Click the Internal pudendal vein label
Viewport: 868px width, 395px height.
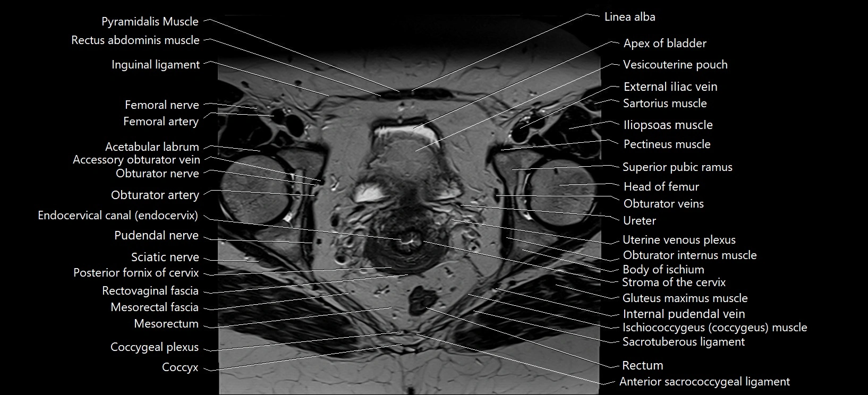(x=684, y=314)
